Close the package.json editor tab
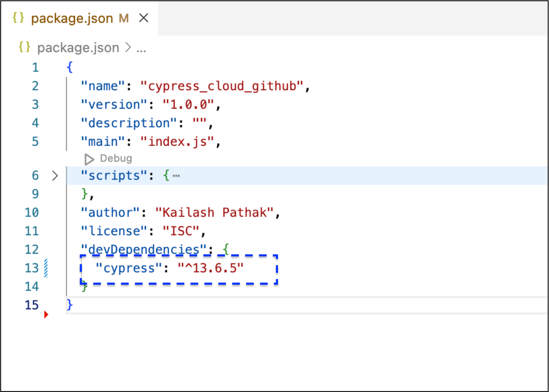549x392 pixels. tap(143, 18)
